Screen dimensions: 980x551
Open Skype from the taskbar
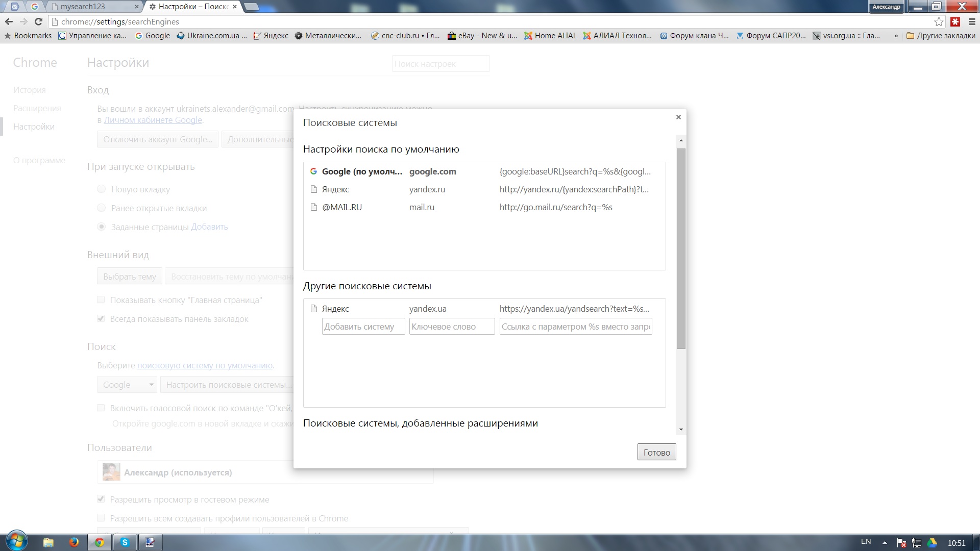click(125, 542)
